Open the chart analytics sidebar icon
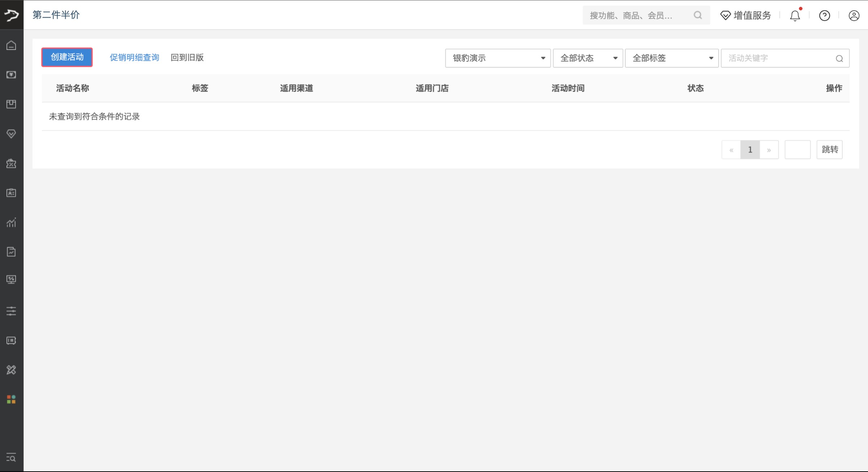This screenshot has height=472, width=868. pos(11,222)
